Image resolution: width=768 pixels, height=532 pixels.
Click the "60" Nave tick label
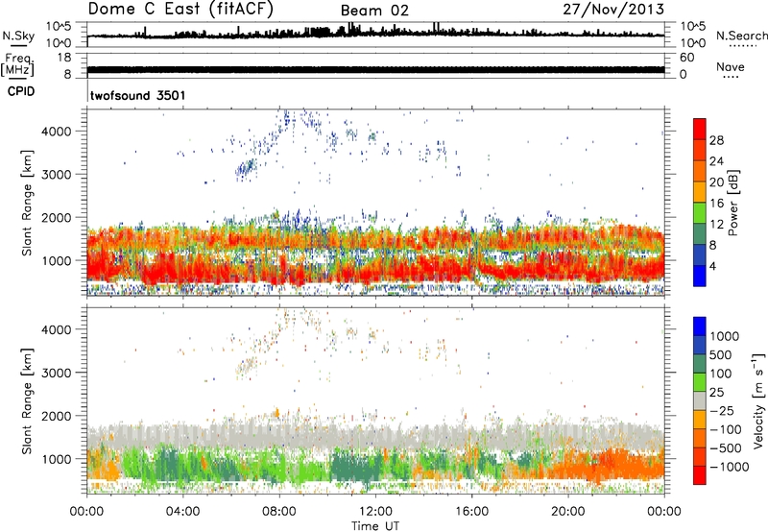coord(686,58)
